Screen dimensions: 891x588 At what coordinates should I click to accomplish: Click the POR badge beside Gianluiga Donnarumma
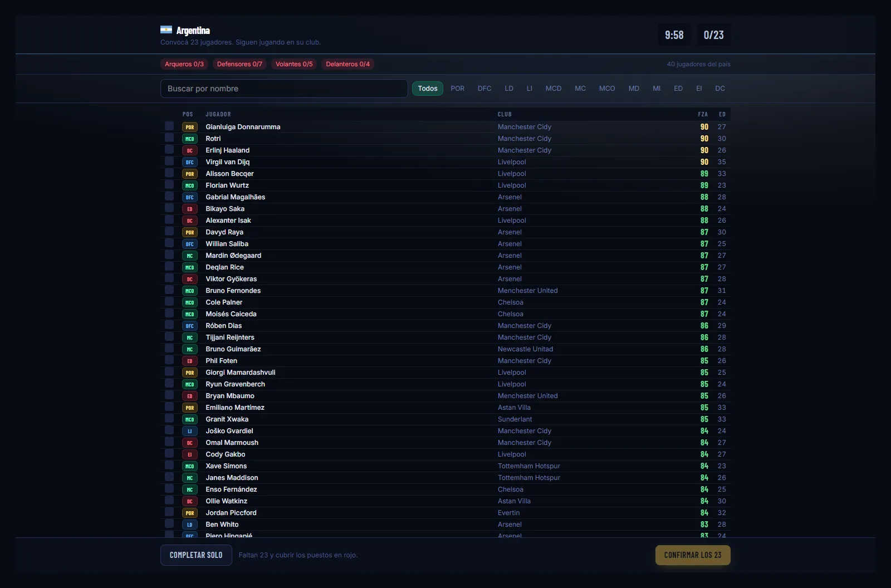click(190, 127)
